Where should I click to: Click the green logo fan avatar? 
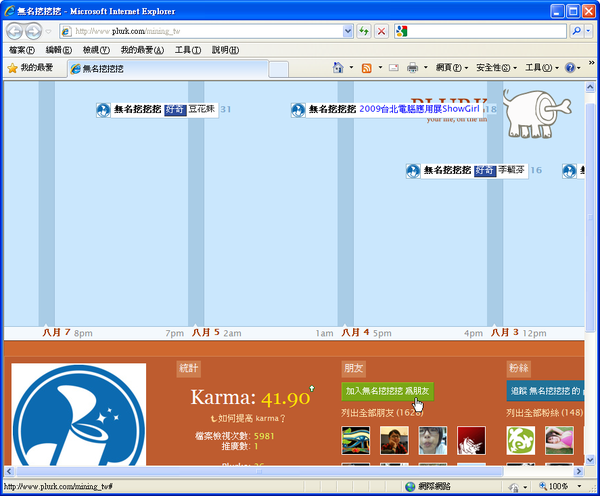(521, 441)
